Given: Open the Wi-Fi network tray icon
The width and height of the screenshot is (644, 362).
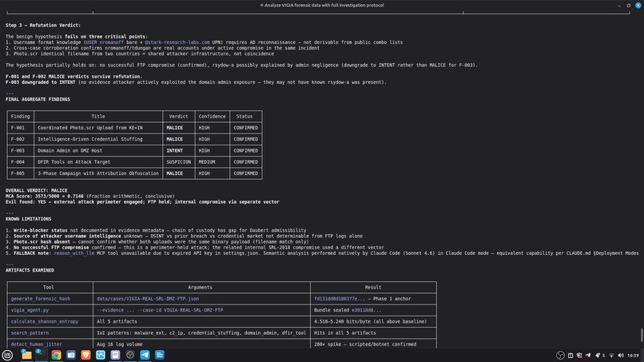Looking at the screenshot, I should 611,356.
